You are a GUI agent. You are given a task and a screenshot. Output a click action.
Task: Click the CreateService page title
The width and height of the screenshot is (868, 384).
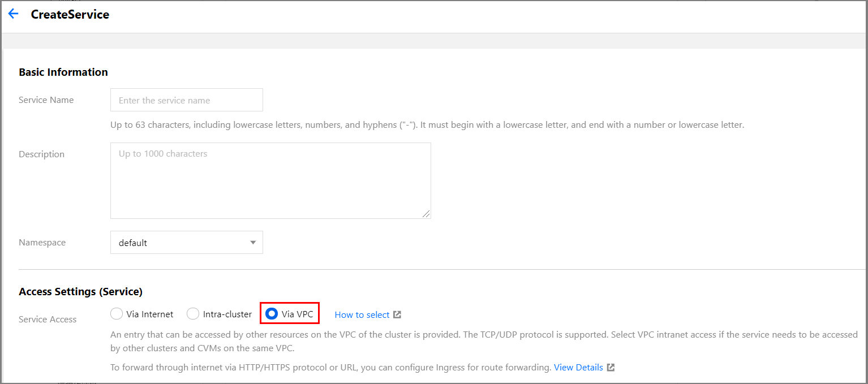[x=70, y=15]
